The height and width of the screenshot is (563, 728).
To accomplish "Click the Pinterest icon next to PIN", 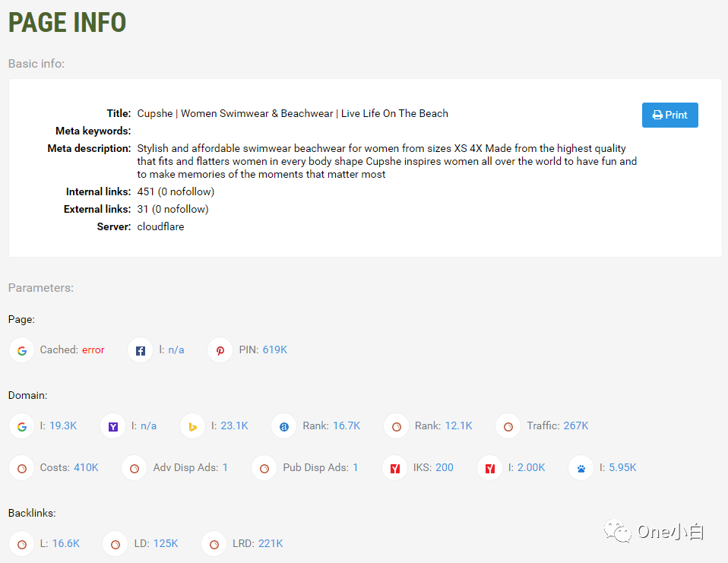I will (x=220, y=350).
